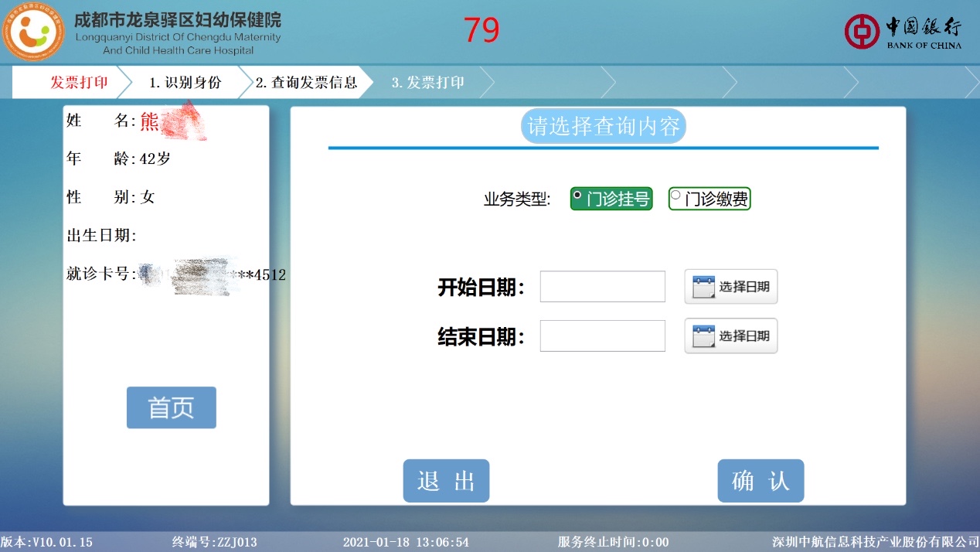Click the date and time in status bar
The width and height of the screenshot is (980, 552).
pos(406,542)
